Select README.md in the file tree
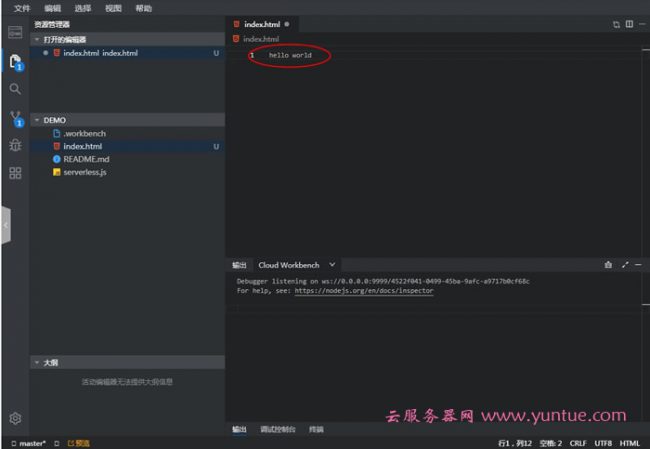 tap(85, 159)
